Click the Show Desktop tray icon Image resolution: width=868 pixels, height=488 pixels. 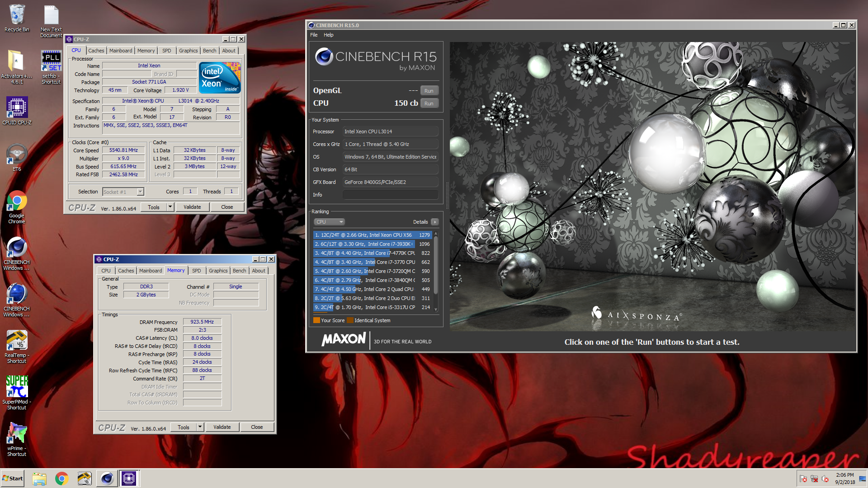[x=863, y=479]
